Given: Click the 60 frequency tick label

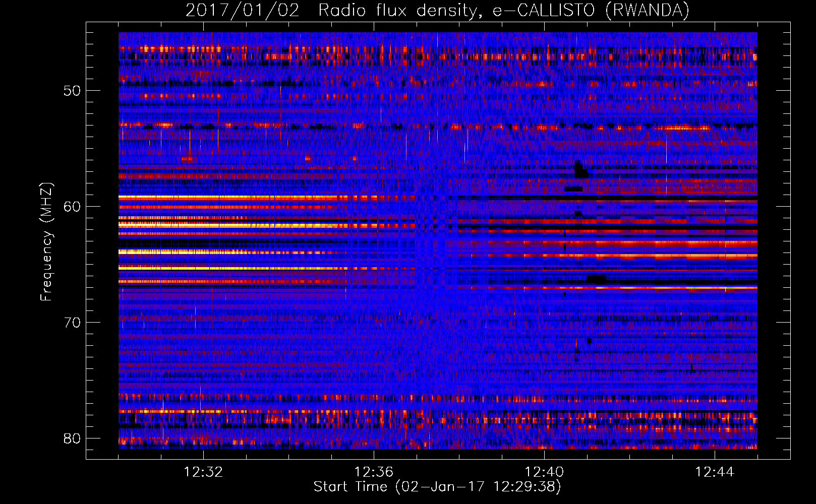Looking at the screenshot, I should coord(72,207).
